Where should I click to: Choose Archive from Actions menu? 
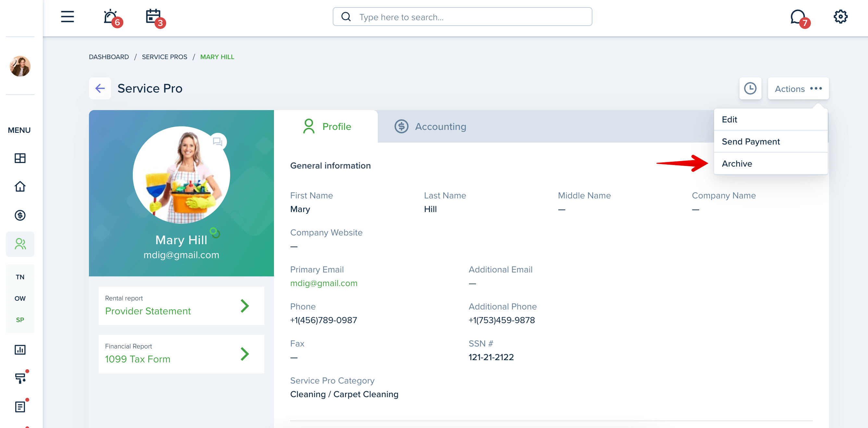771,163
